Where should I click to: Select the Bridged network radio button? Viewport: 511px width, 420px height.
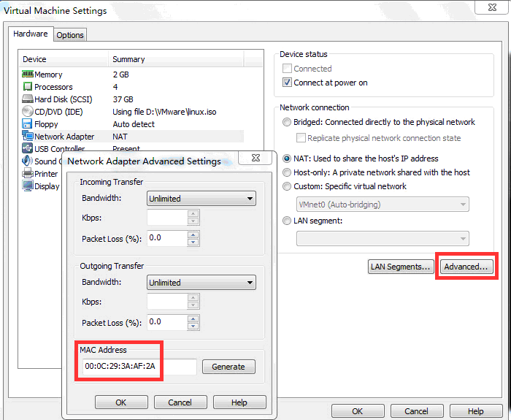287,122
